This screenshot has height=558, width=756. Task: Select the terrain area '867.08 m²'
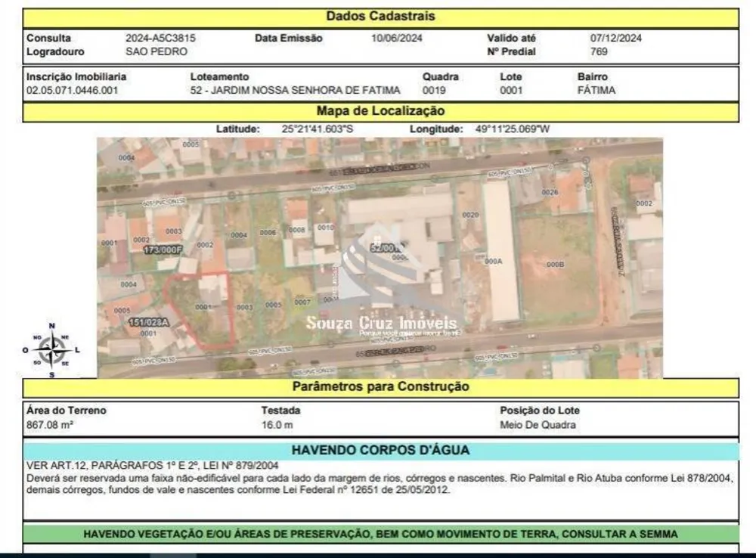click(x=49, y=425)
